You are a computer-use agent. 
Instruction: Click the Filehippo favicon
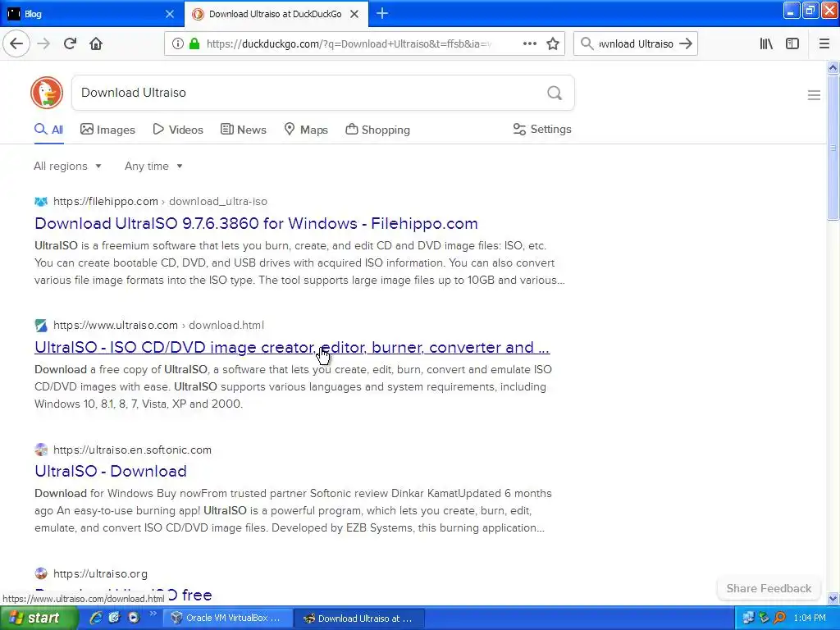point(41,202)
